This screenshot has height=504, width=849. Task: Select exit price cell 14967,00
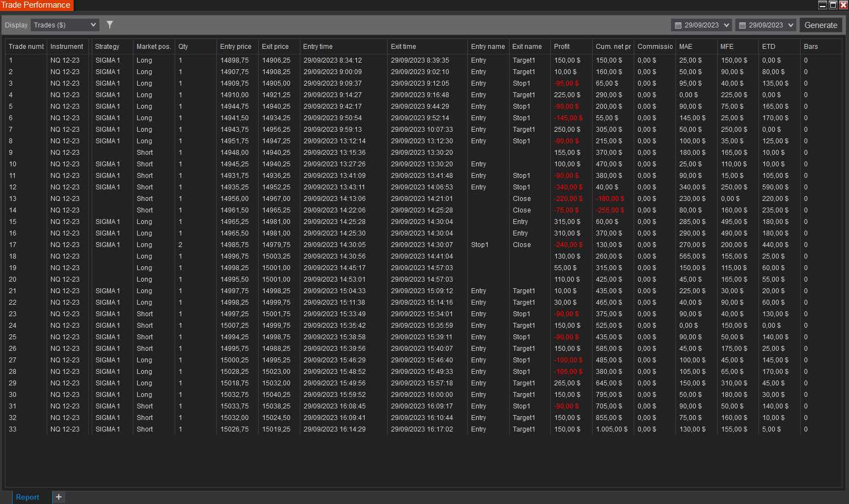[x=276, y=199]
